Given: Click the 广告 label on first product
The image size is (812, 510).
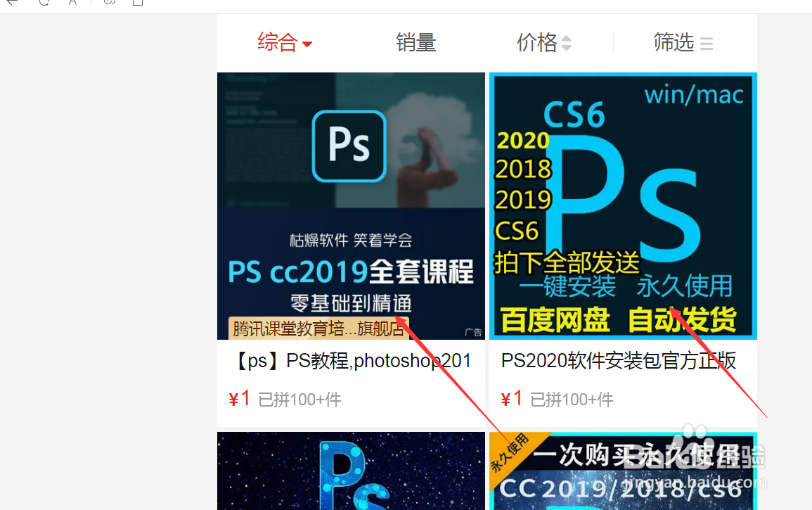Looking at the screenshot, I should pyautogui.click(x=473, y=332).
